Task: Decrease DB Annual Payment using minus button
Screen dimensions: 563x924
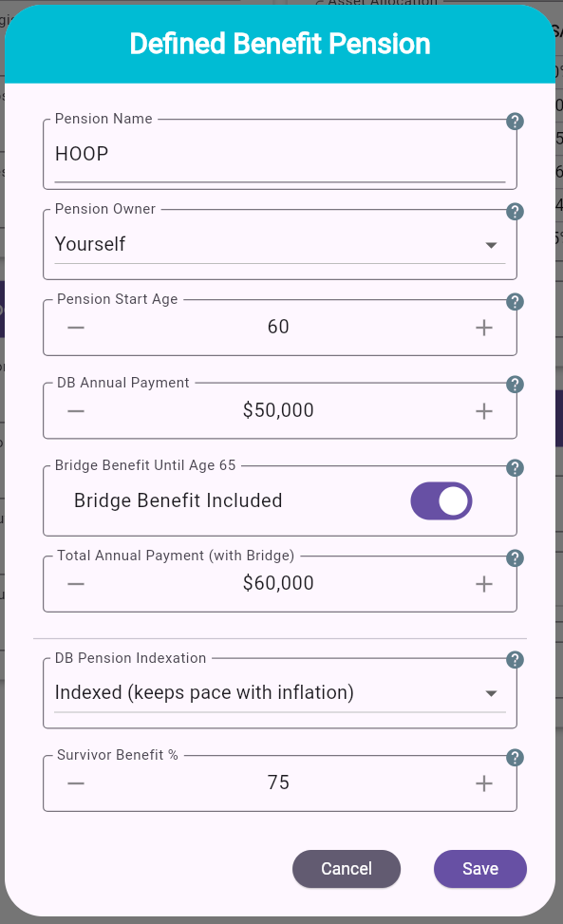Action: 76,409
